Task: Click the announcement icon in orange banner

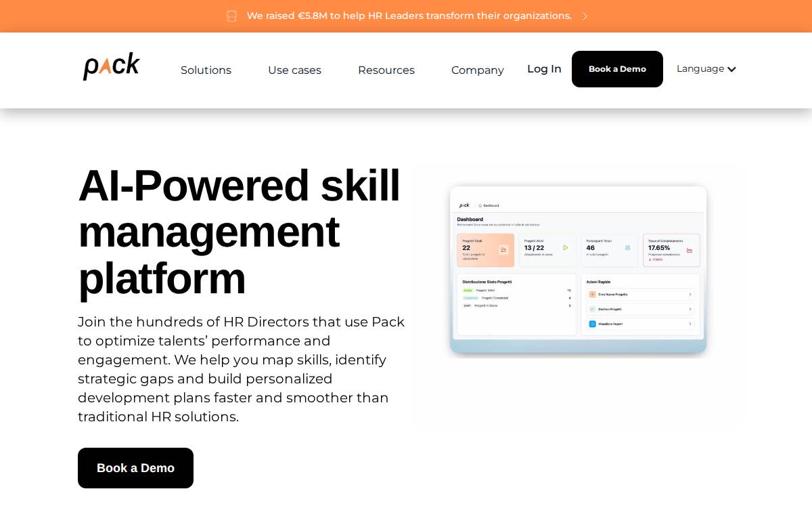Action: [232, 16]
